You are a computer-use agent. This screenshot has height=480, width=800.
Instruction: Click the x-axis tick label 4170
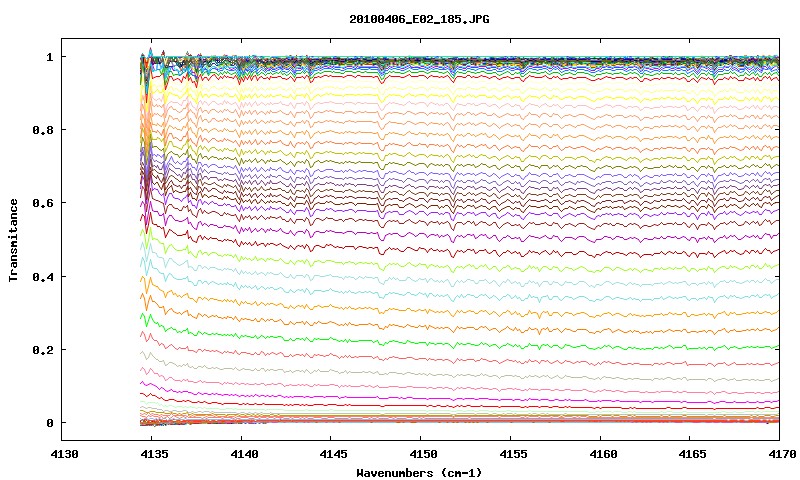(x=783, y=454)
